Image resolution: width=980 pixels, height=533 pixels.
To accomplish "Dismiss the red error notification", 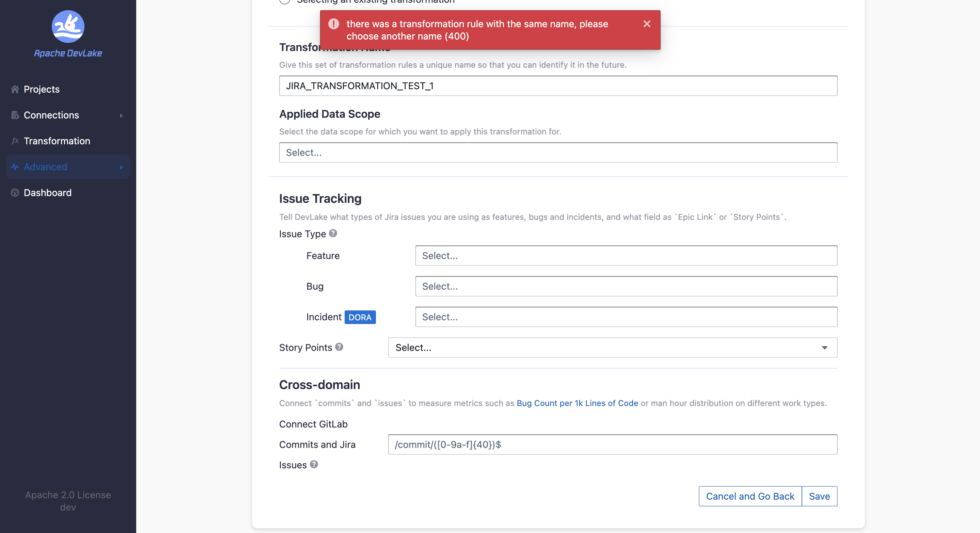I will (646, 24).
